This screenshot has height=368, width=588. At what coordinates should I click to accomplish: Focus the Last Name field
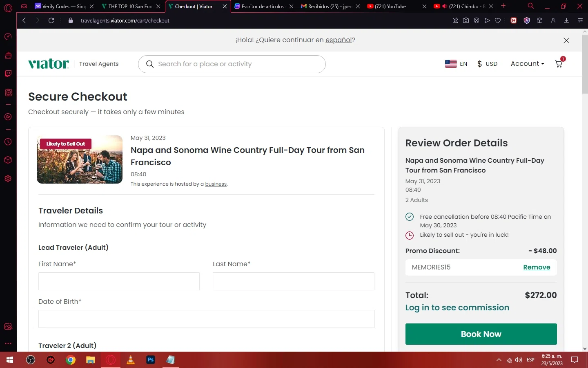coord(294,281)
